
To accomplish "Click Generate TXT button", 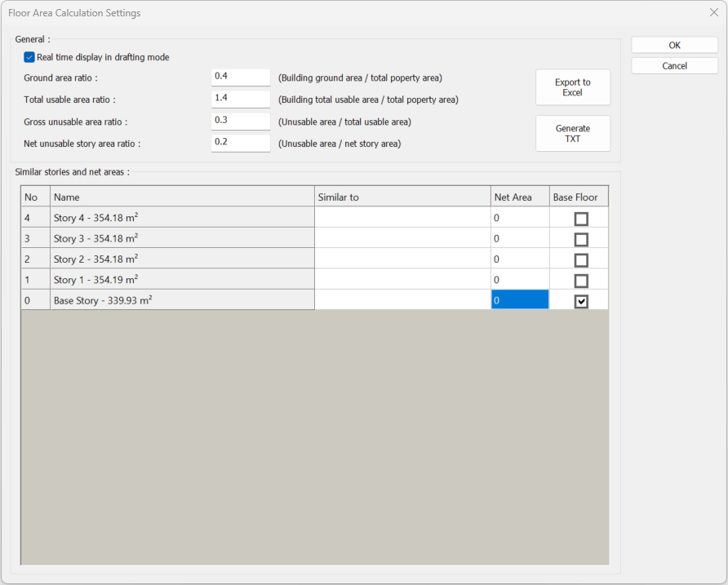I will click(572, 134).
